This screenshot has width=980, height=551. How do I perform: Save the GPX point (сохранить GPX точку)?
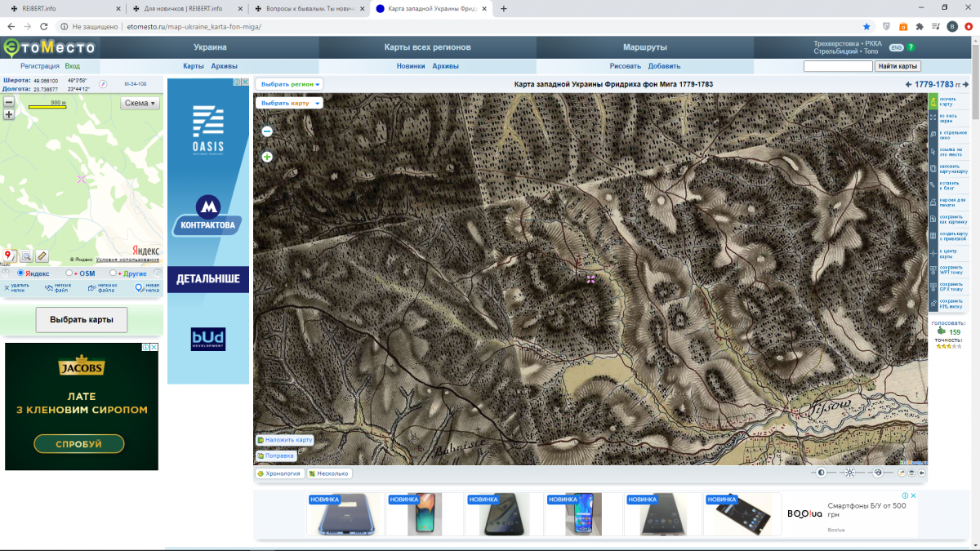pyautogui.click(x=933, y=287)
